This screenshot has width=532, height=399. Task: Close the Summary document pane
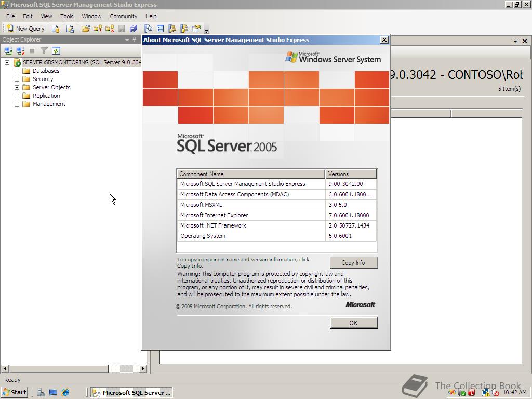[525, 41]
